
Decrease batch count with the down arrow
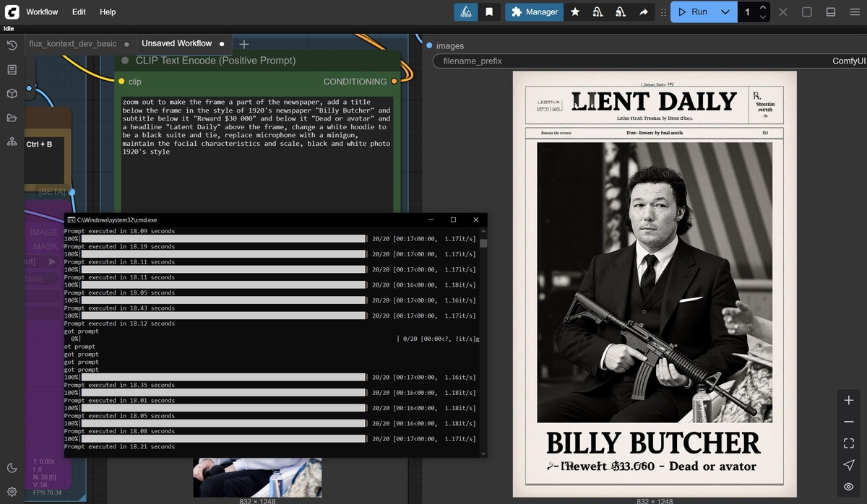[x=763, y=17]
